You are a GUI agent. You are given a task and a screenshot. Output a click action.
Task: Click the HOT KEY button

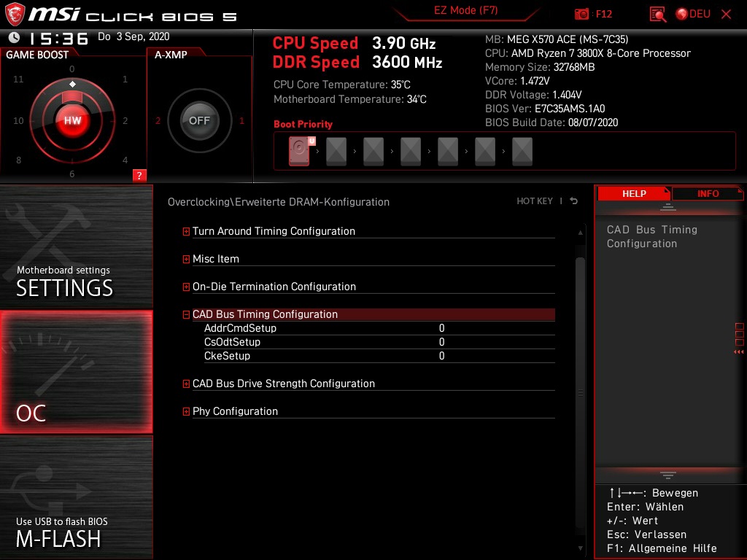click(535, 201)
